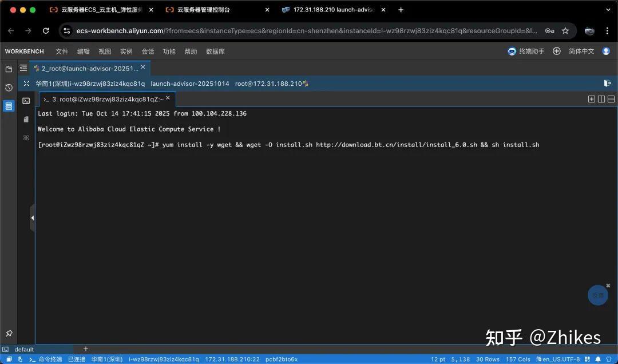Add new terminal using plus-square icon
This screenshot has height=364, width=618.
592,99
